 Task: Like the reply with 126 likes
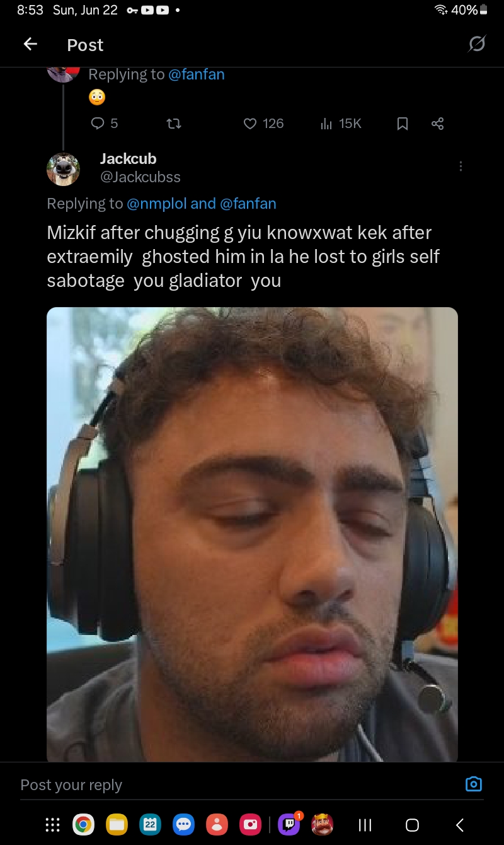[x=263, y=124]
